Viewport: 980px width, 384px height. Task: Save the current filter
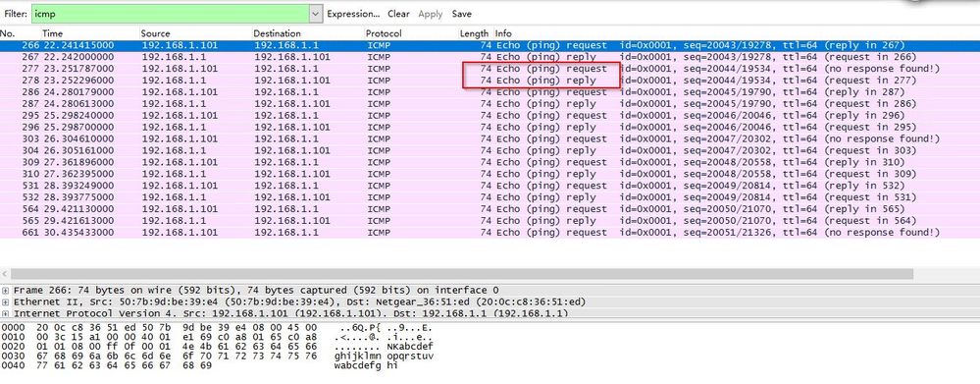(462, 14)
